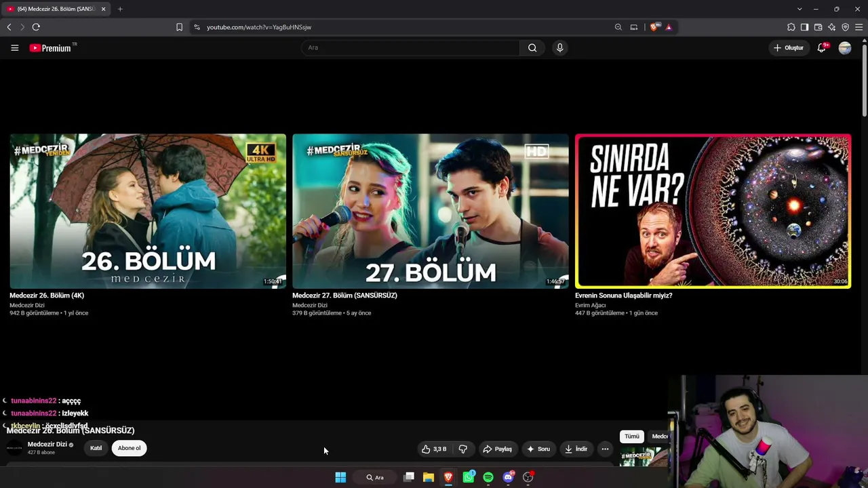The image size is (868, 488).
Task: Click the title Medcezir 26. Bölüm (4K)
Action: (x=47, y=296)
